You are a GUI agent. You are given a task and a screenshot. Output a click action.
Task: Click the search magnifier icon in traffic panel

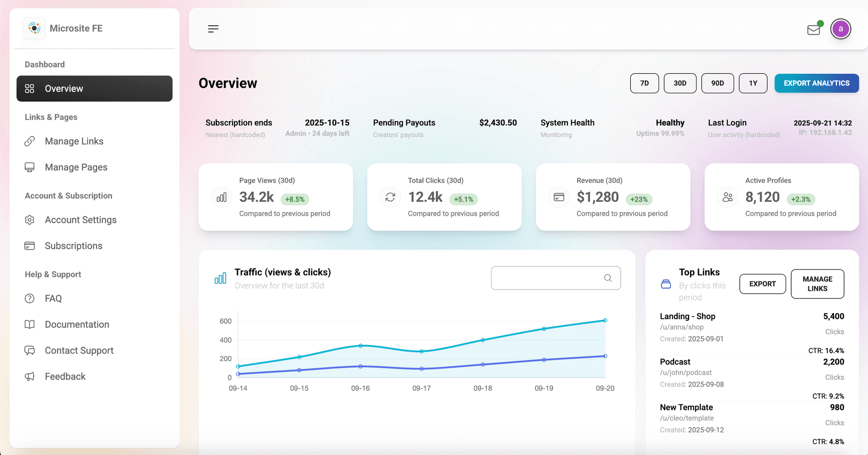point(608,278)
